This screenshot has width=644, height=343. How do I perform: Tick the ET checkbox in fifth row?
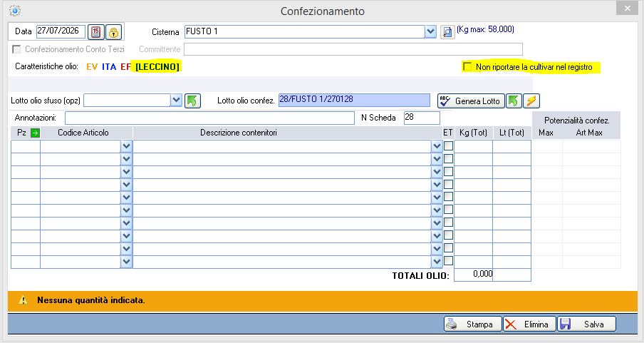pyautogui.click(x=449, y=197)
